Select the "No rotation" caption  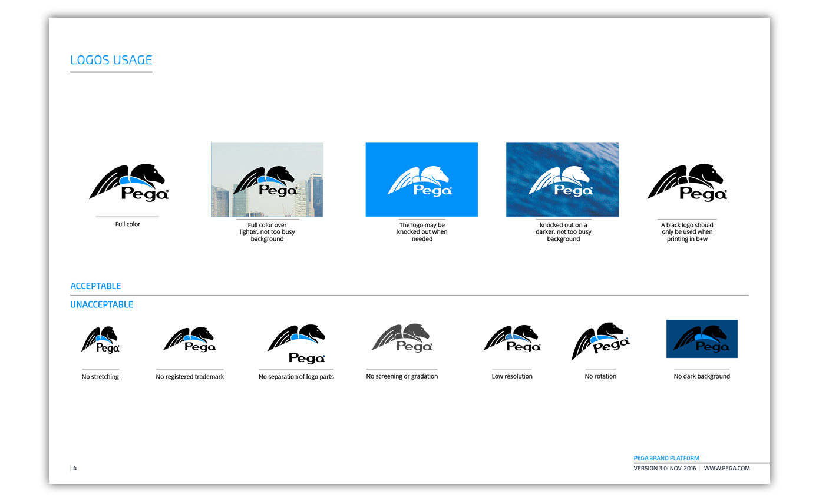tap(600, 377)
